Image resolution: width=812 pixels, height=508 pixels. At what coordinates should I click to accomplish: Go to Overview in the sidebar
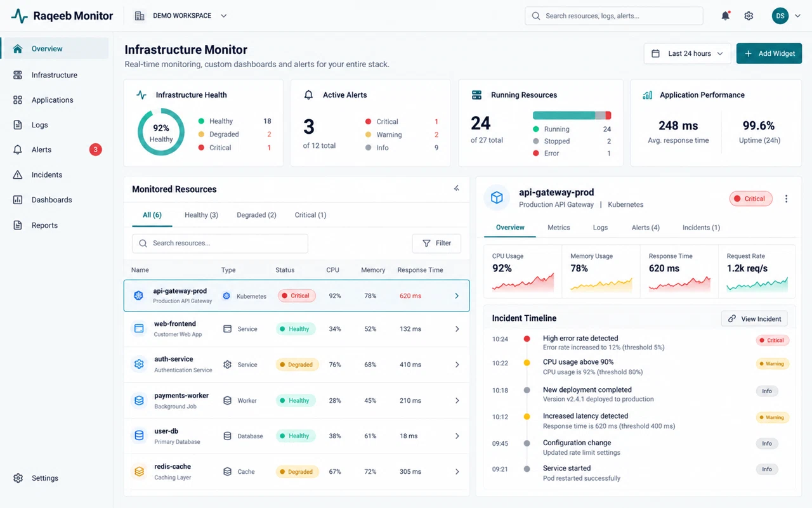click(x=55, y=49)
